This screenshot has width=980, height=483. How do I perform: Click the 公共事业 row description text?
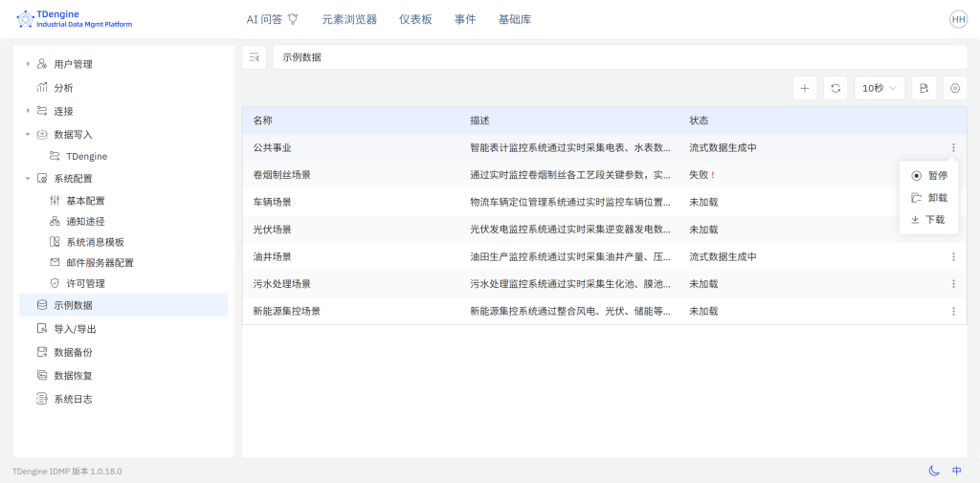pyautogui.click(x=571, y=148)
